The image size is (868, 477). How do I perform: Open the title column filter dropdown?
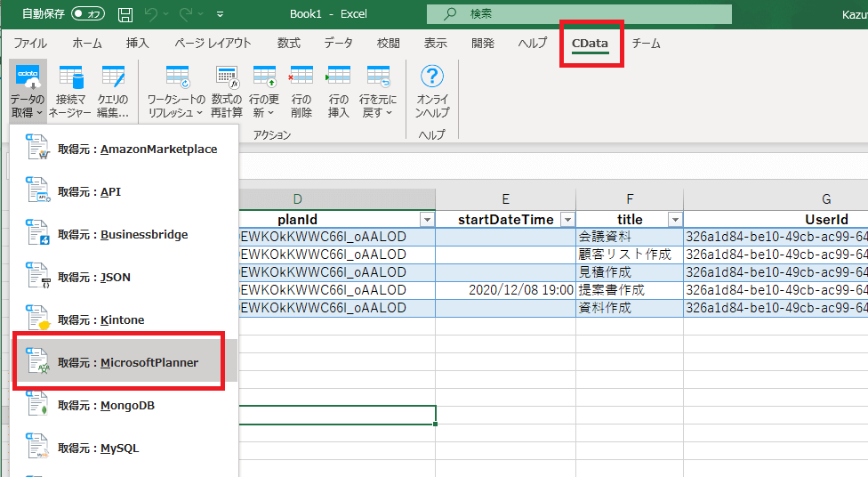coord(674,220)
